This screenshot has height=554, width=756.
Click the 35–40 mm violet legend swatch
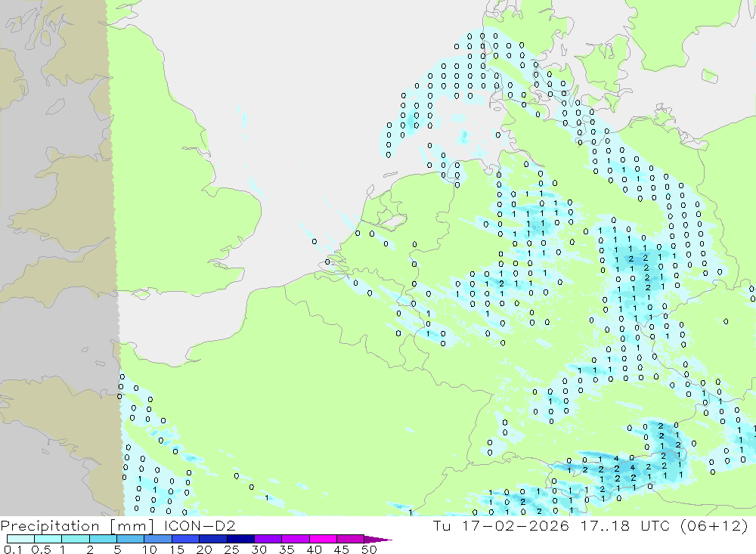click(296, 539)
